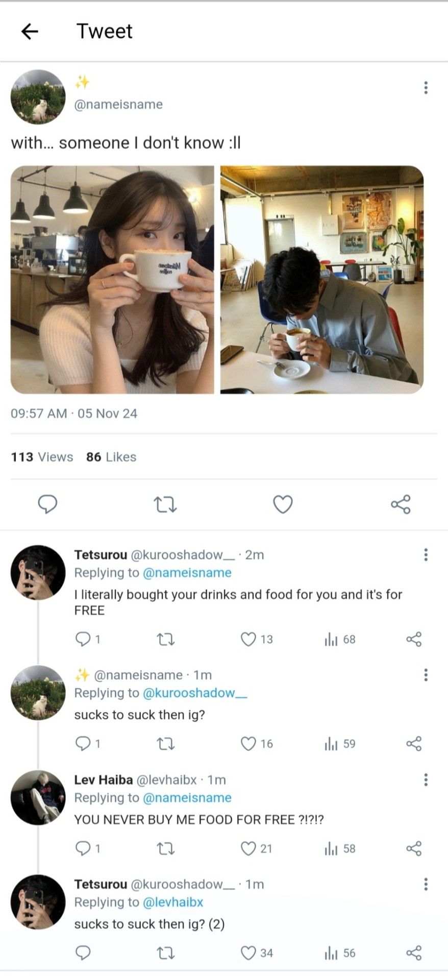Share the main tweet

(401, 504)
